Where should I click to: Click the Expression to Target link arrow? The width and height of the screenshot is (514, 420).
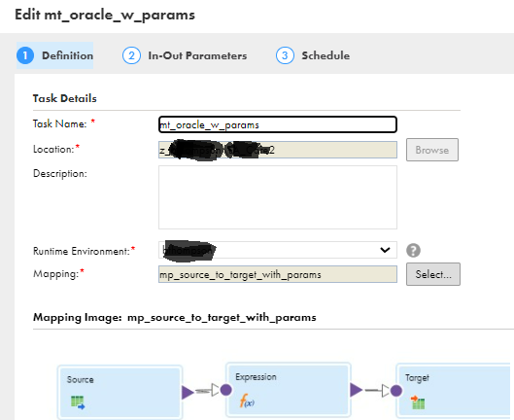coord(377,391)
